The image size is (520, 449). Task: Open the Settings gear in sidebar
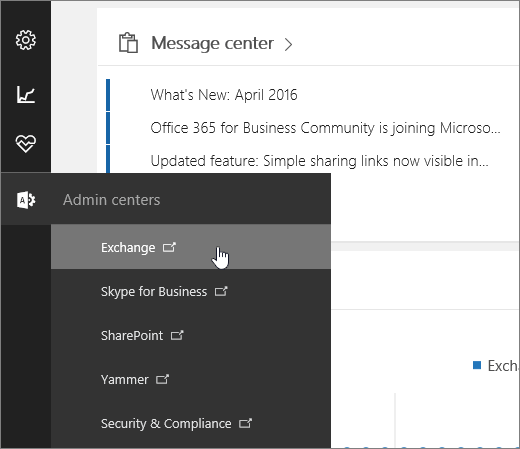click(26, 40)
